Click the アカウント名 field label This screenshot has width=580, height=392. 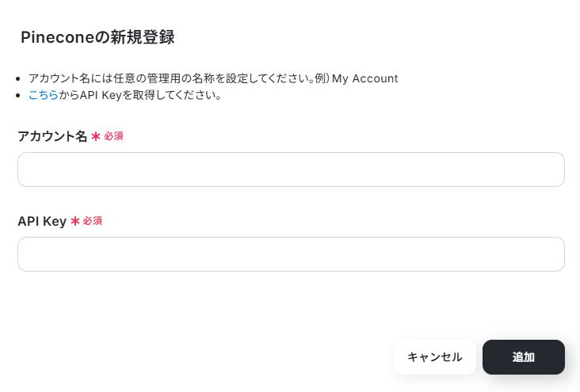coord(52,136)
